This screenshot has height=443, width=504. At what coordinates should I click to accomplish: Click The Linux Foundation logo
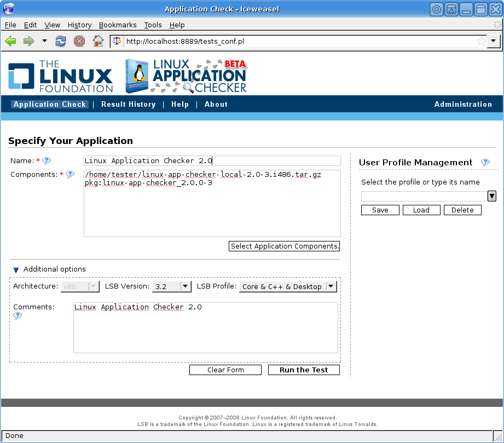point(60,76)
